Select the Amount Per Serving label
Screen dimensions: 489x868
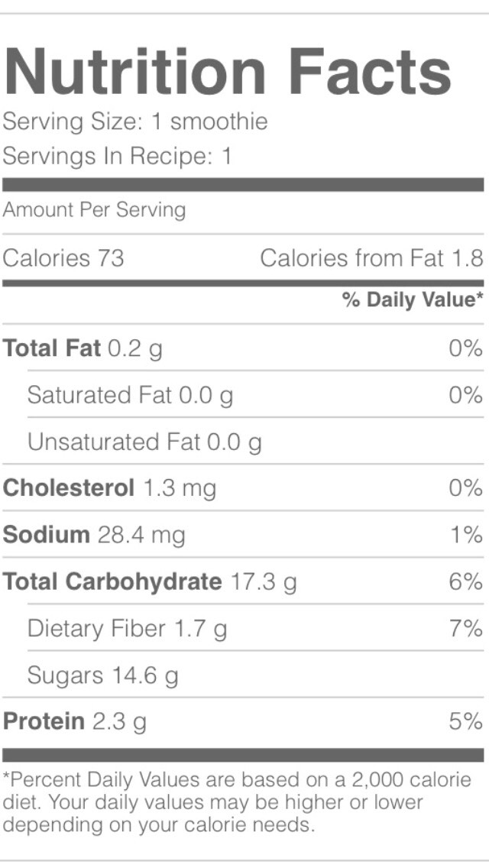pyautogui.click(x=94, y=210)
